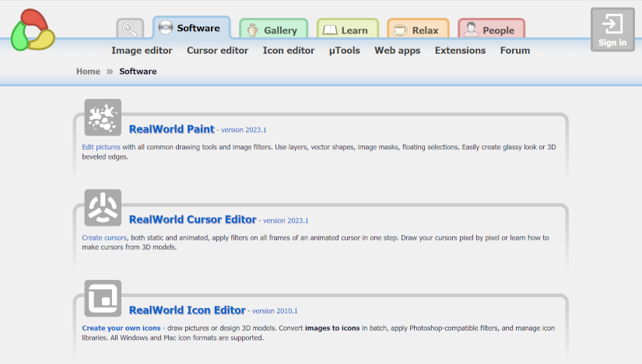The image size is (642, 364).
Task: Click the coffee cup icon on Relax tab
Action: click(400, 30)
